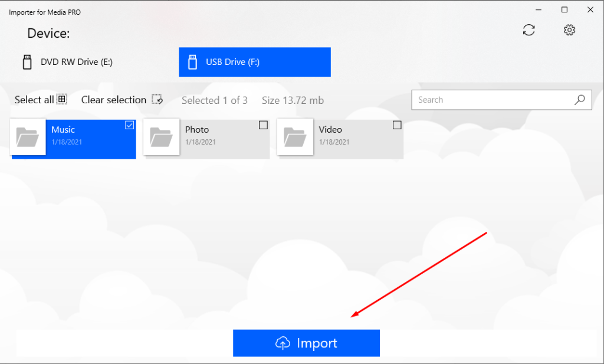Image resolution: width=604 pixels, height=364 pixels.
Task: Maximize the Importer window
Action: [564, 10]
